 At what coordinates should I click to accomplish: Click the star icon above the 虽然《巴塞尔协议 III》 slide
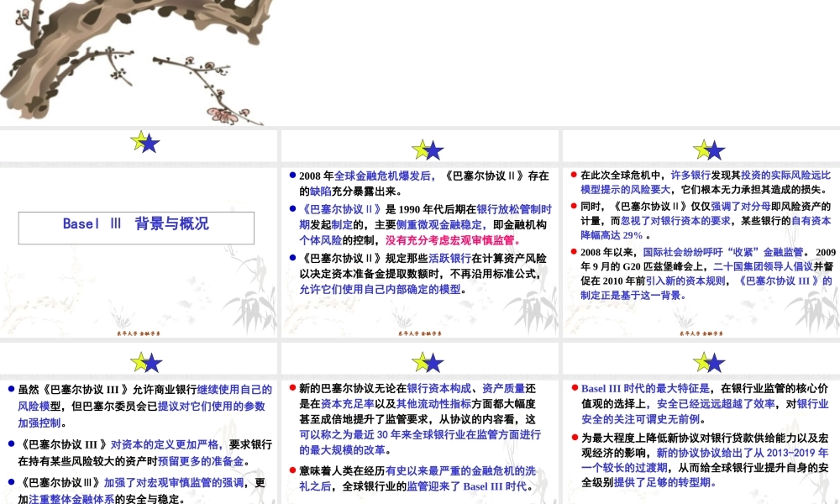point(145,361)
